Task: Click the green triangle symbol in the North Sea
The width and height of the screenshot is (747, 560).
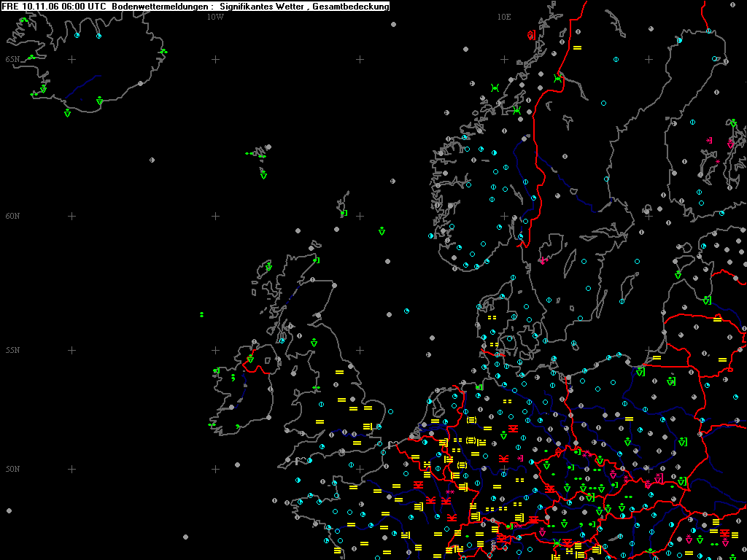Action: click(x=382, y=231)
